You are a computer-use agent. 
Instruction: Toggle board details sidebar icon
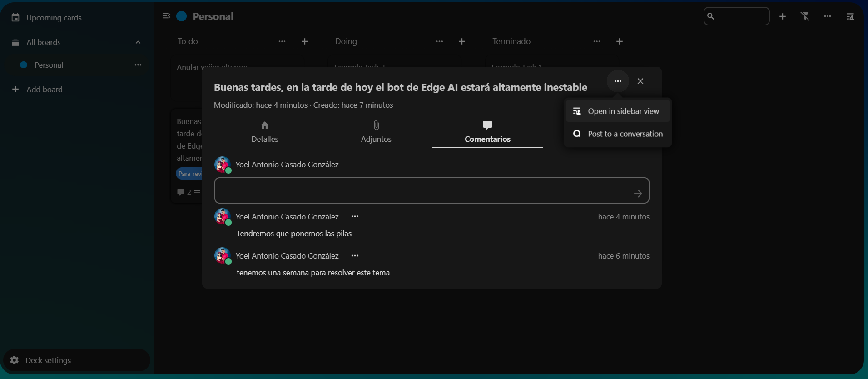[850, 17]
